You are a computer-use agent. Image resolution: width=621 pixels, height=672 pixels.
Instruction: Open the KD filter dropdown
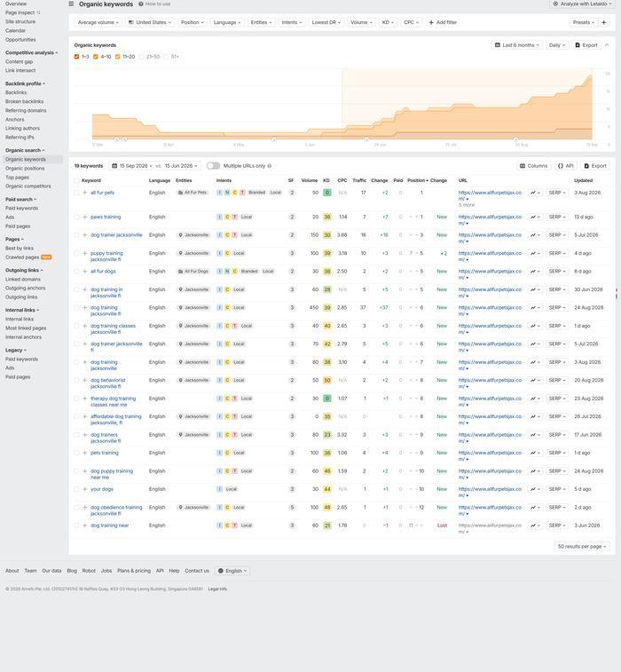point(388,22)
